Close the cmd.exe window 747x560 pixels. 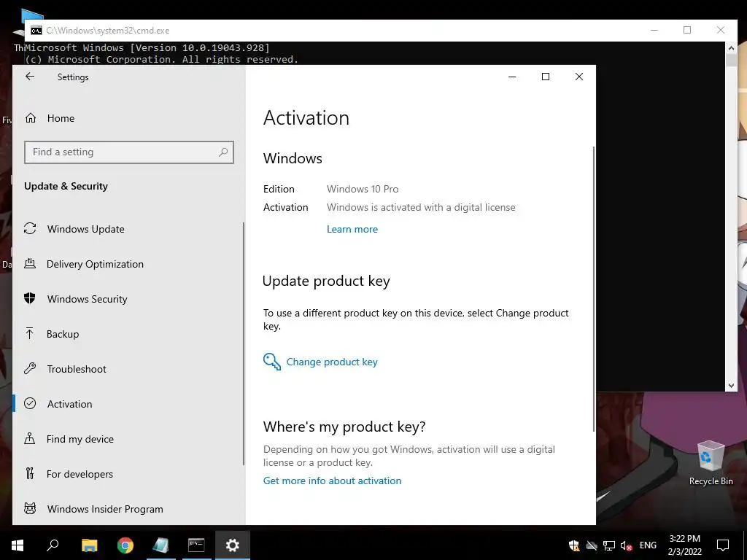tap(721, 30)
